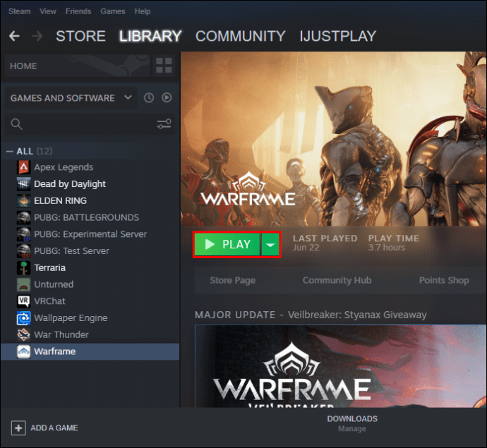Open advanced filter sliders icon
This screenshot has width=487, height=448.
tap(164, 124)
